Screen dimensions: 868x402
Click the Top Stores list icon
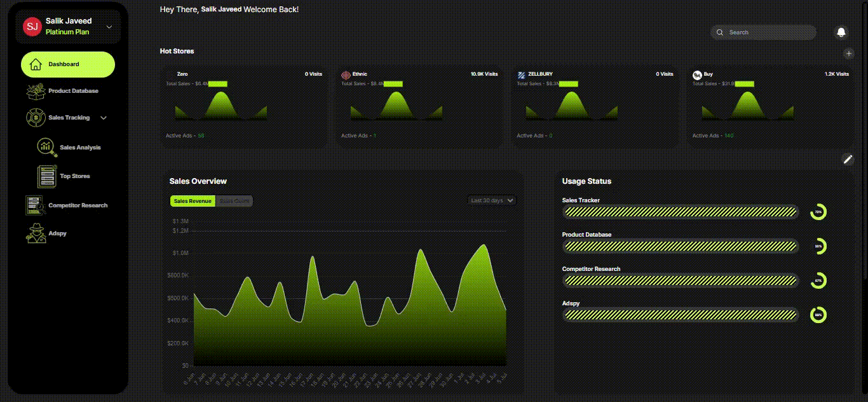click(47, 176)
